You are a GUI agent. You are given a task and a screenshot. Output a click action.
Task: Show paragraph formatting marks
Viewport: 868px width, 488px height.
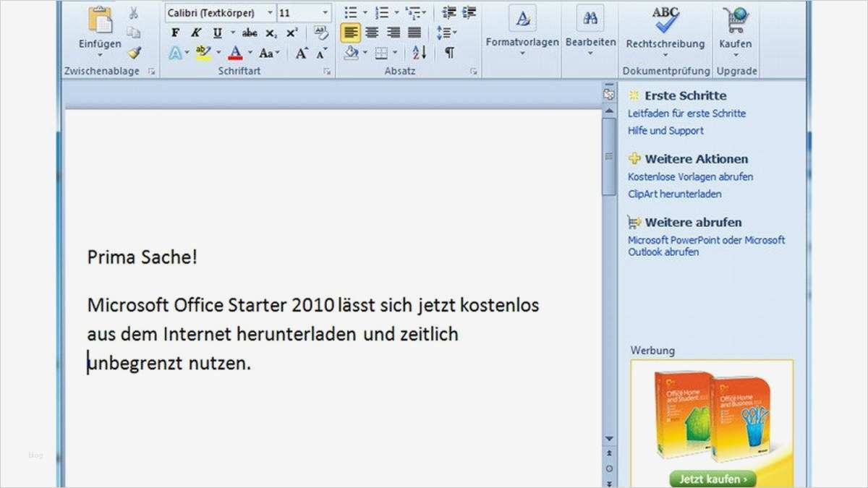(448, 51)
